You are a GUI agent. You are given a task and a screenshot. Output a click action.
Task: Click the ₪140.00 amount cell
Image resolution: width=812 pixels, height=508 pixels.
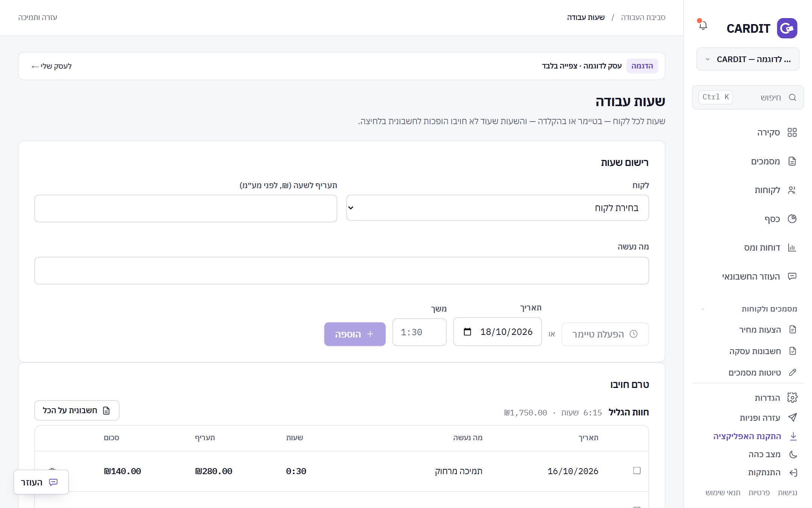[x=123, y=471]
